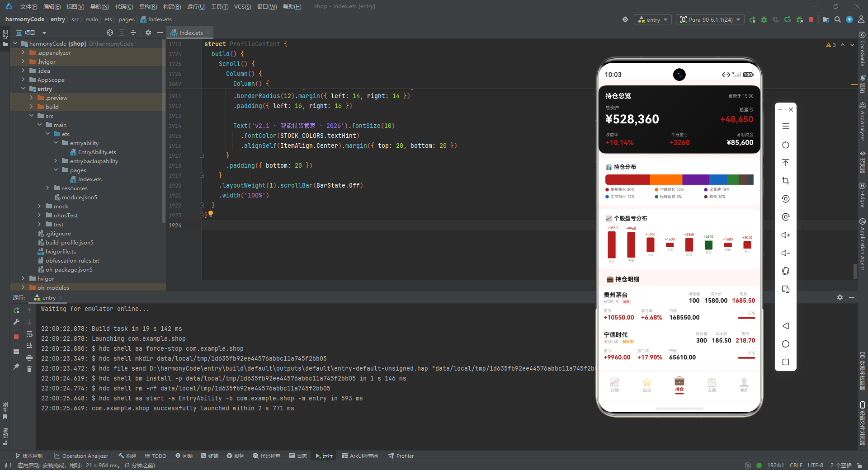
Task: Clear all output with the trash icon
Action: tap(29, 369)
